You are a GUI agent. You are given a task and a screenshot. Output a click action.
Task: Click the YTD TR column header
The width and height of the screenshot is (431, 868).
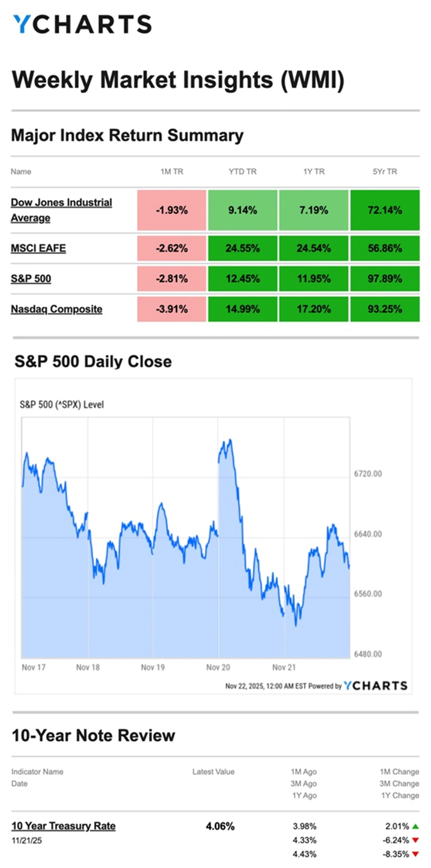tap(243, 172)
